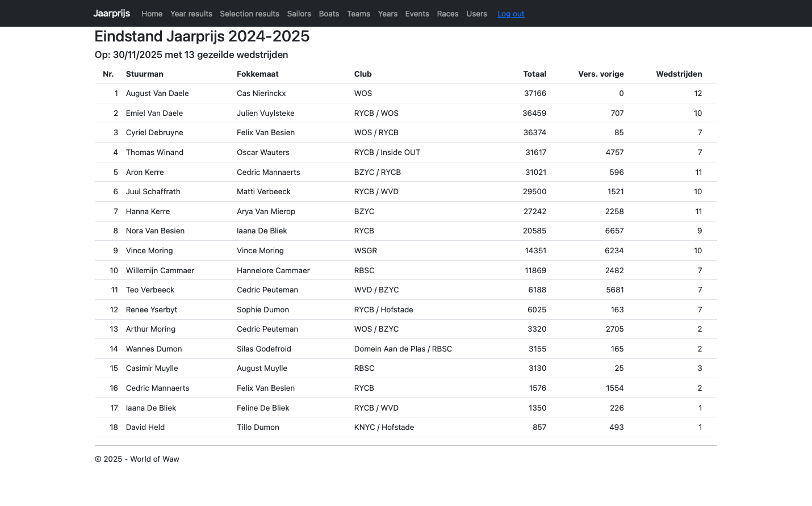Click total score 20585 for Nora Van Besien
The width and height of the screenshot is (812, 506).
[534, 231]
